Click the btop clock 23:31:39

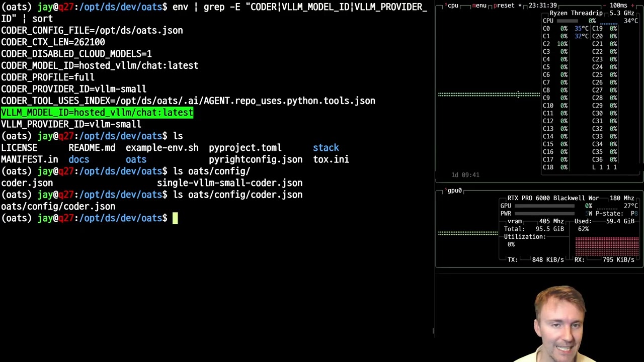tap(543, 6)
